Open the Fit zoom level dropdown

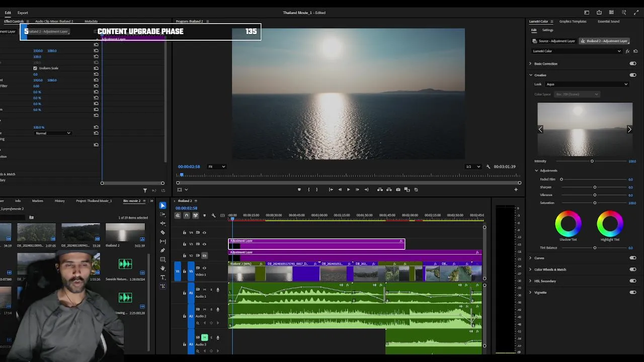pos(217,166)
